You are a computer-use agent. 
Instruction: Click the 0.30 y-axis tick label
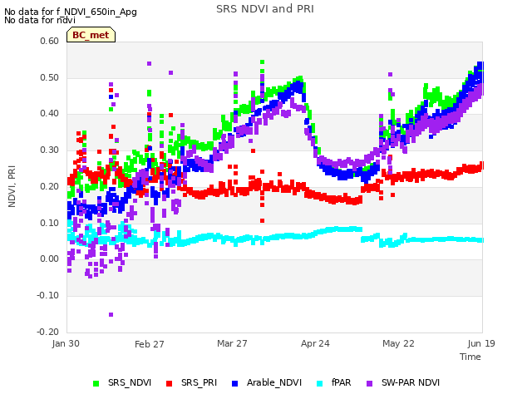tap(50, 150)
